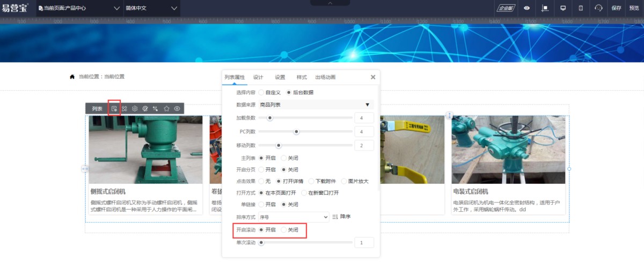
Task: Choose 在新窗口打开 open method
Action: 304,192
